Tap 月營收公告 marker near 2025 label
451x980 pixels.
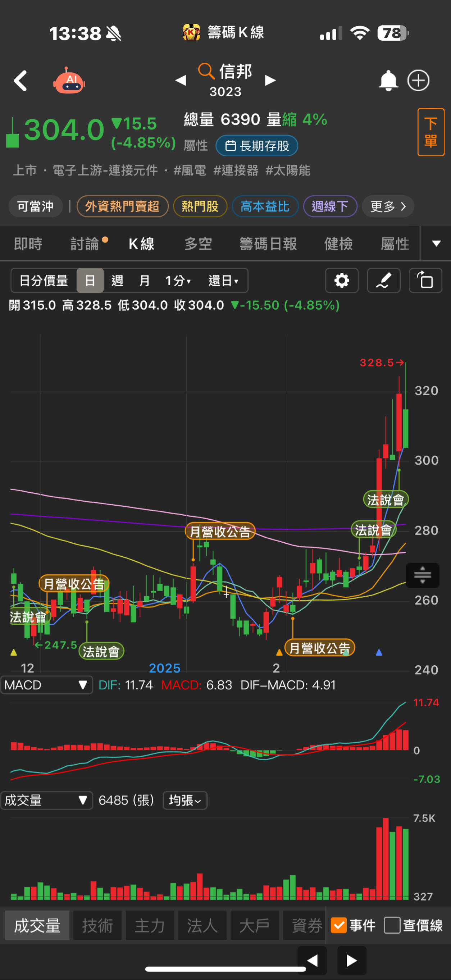point(220,531)
